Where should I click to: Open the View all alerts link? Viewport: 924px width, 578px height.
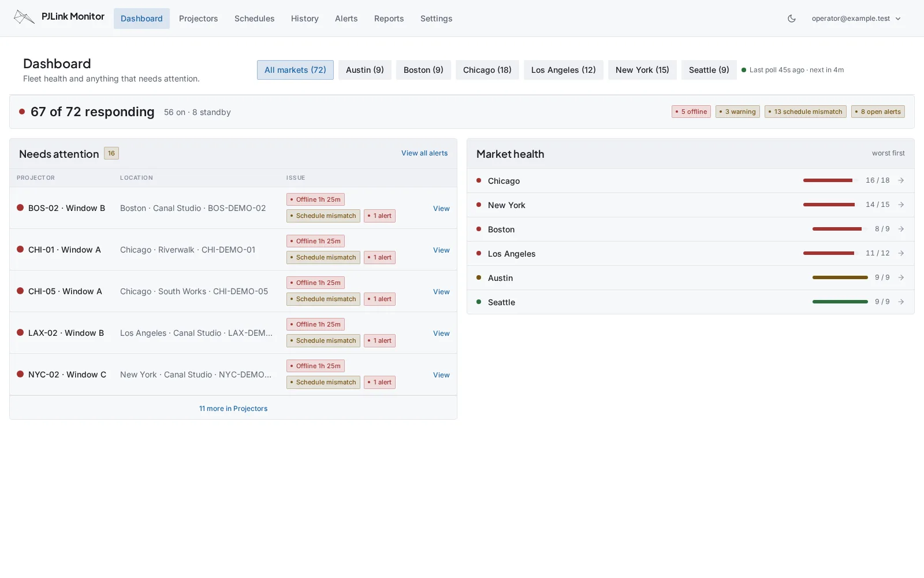pyautogui.click(x=424, y=153)
